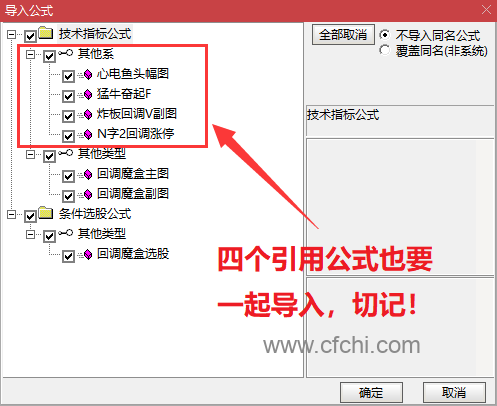Image resolution: width=497 pixels, height=406 pixels.
Task: Collapse the 条件选股公式 tree node
Action: [11, 215]
